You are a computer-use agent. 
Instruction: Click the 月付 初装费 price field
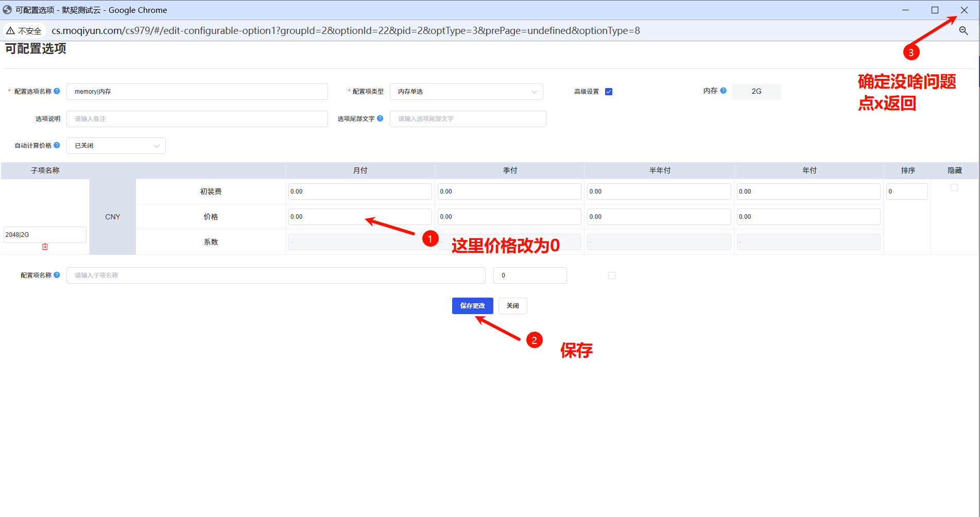[x=360, y=192]
